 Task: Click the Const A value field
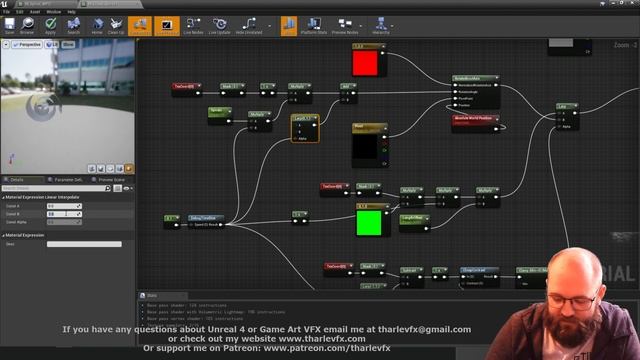64,206
